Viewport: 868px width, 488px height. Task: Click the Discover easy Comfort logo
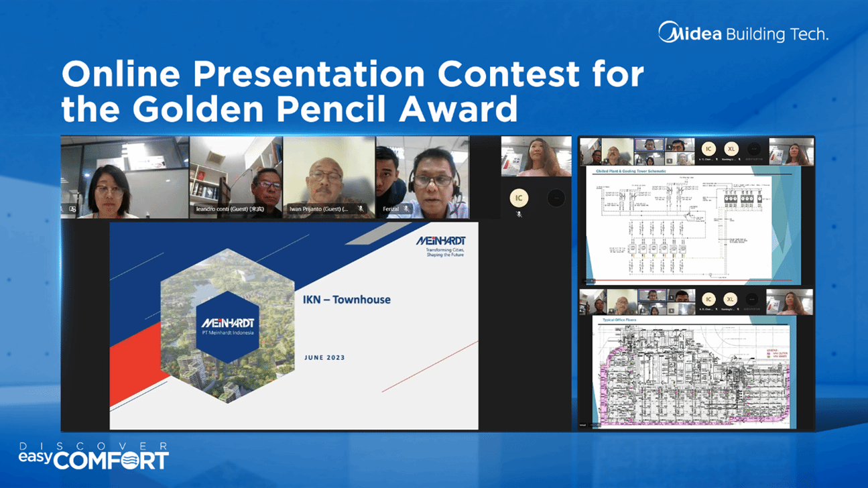93,456
